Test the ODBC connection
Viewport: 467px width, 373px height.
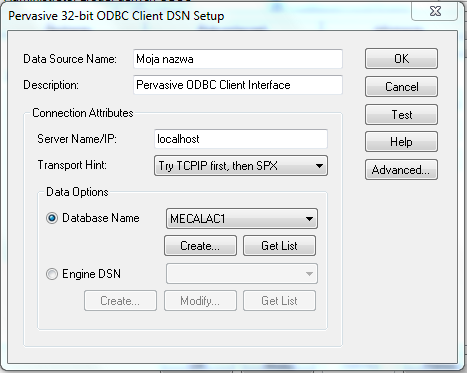(x=401, y=115)
